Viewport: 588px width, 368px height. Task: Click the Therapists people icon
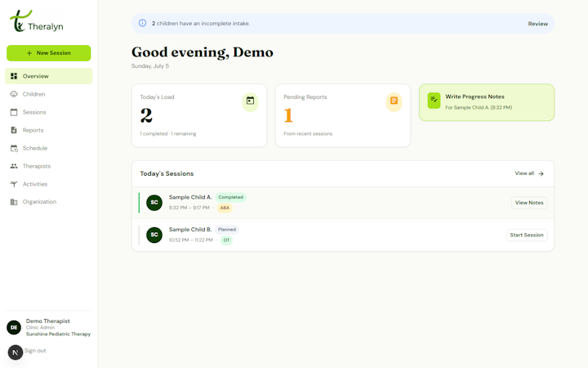tap(14, 166)
